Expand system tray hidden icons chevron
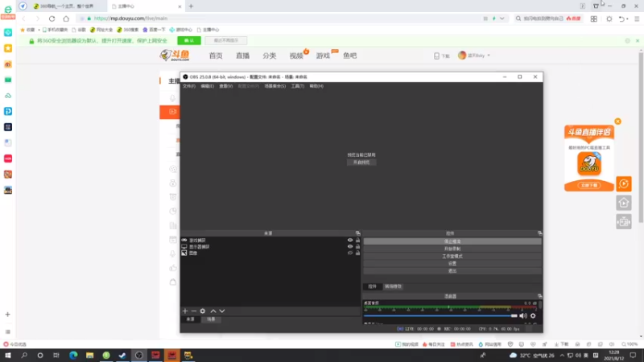 (x=562, y=356)
